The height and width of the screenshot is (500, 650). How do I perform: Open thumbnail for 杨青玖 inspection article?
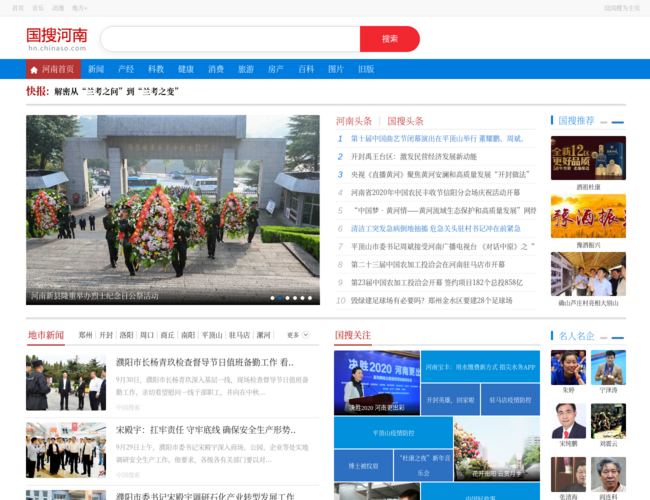pos(66,383)
